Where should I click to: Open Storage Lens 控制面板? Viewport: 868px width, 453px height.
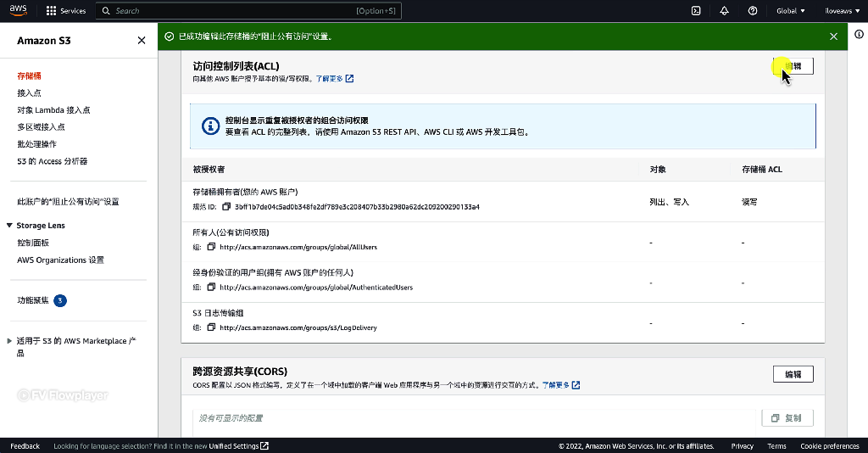click(33, 243)
